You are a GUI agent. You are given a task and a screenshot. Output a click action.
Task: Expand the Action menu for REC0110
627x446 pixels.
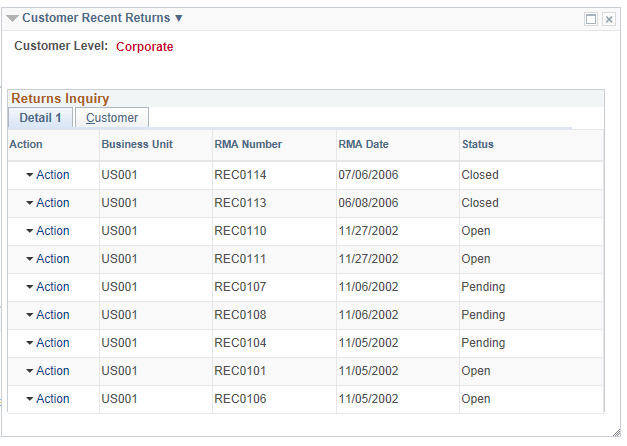[48, 231]
